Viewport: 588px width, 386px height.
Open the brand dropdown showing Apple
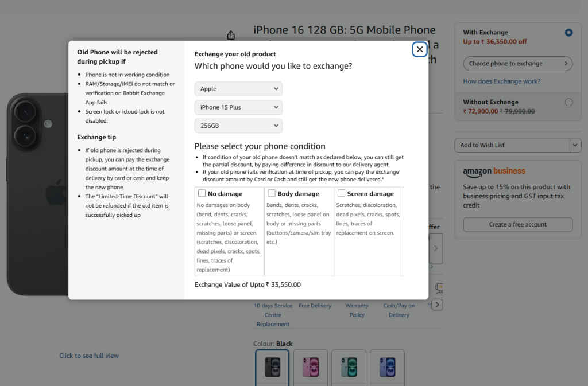click(238, 89)
